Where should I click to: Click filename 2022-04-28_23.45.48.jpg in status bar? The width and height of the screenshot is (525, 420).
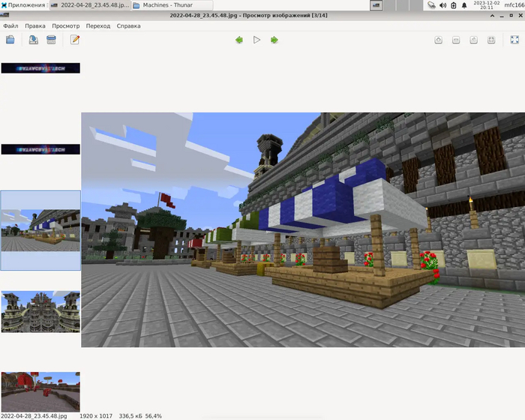[x=34, y=415]
